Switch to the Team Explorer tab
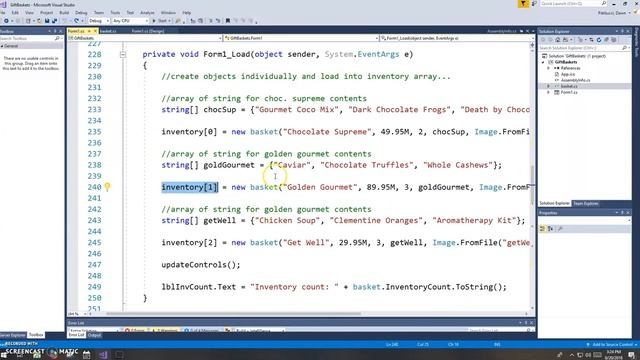The image size is (640, 360). 586,203
